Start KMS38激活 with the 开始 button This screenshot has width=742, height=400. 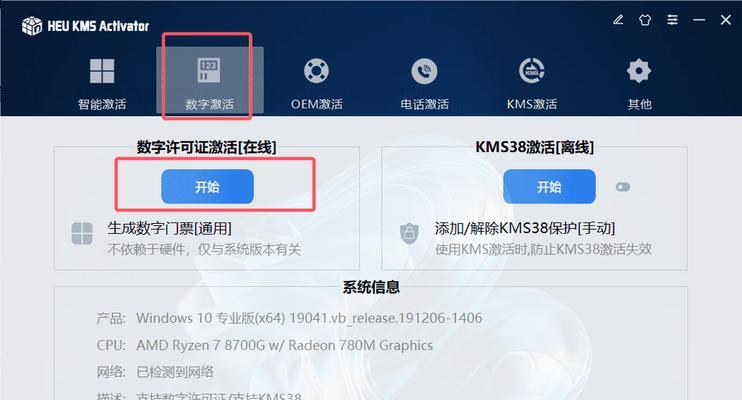(549, 187)
